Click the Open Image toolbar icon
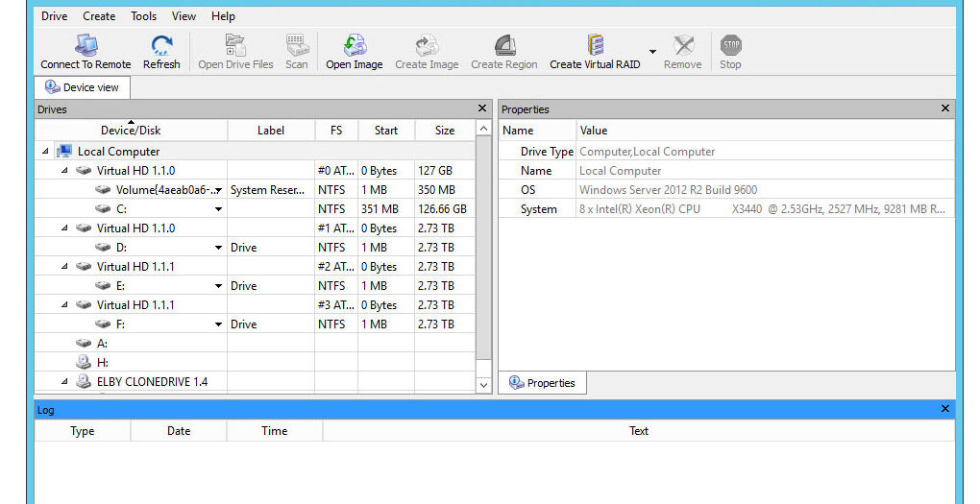Screen dimensions: 980x504 pyautogui.click(x=355, y=45)
